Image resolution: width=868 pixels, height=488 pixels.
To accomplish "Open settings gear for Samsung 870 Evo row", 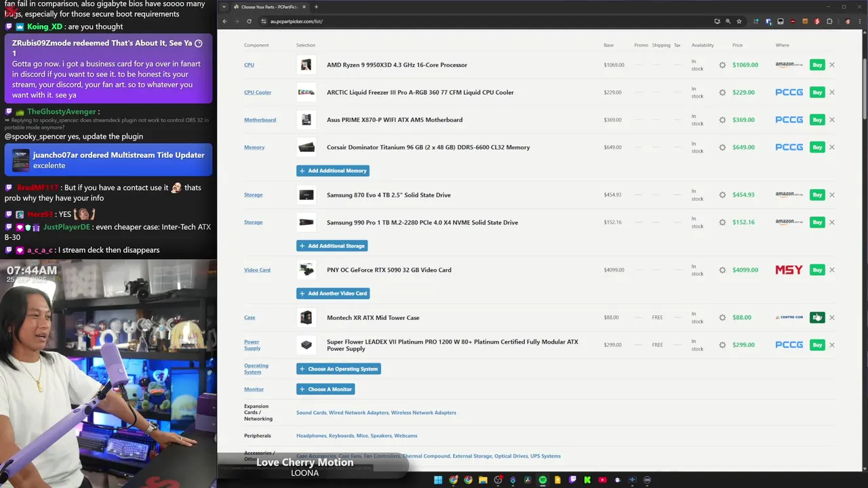I will (722, 195).
